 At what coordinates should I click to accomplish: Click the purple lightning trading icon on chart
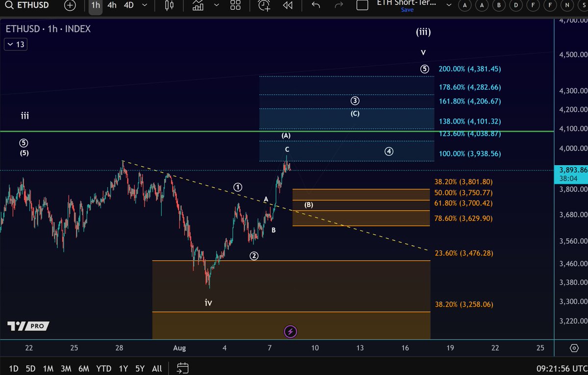point(290,331)
